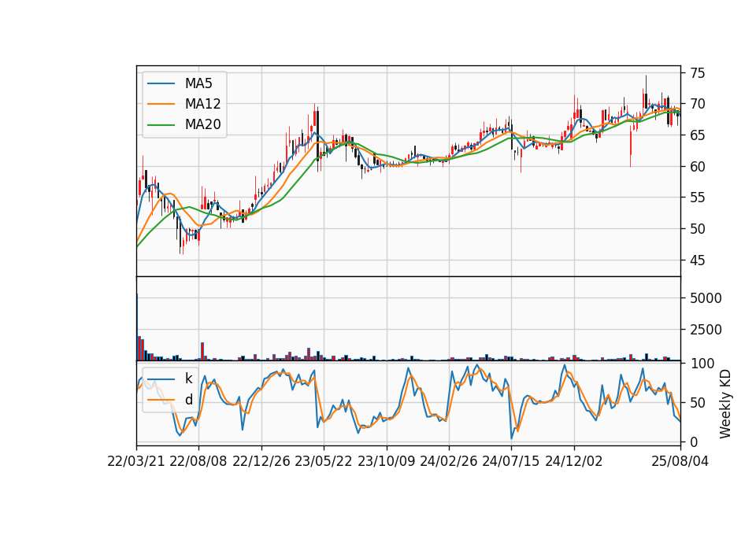Click the 22/03/21 date tick label
The image size is (756, 543).
[136, 461]
